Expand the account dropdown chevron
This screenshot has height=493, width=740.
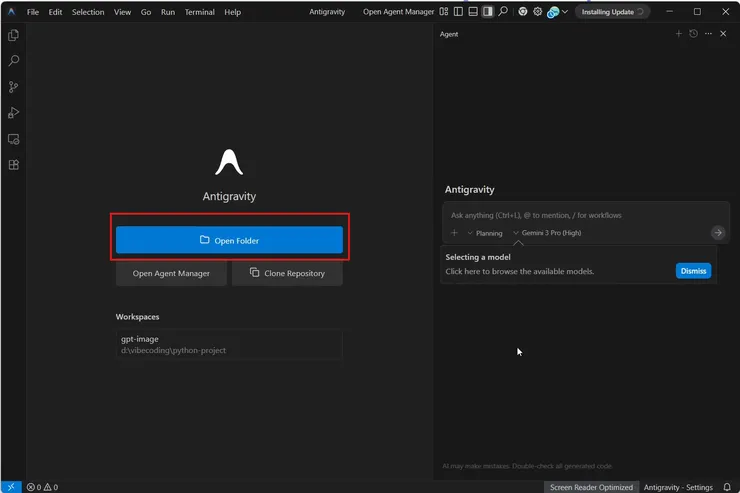click(565, 12)
